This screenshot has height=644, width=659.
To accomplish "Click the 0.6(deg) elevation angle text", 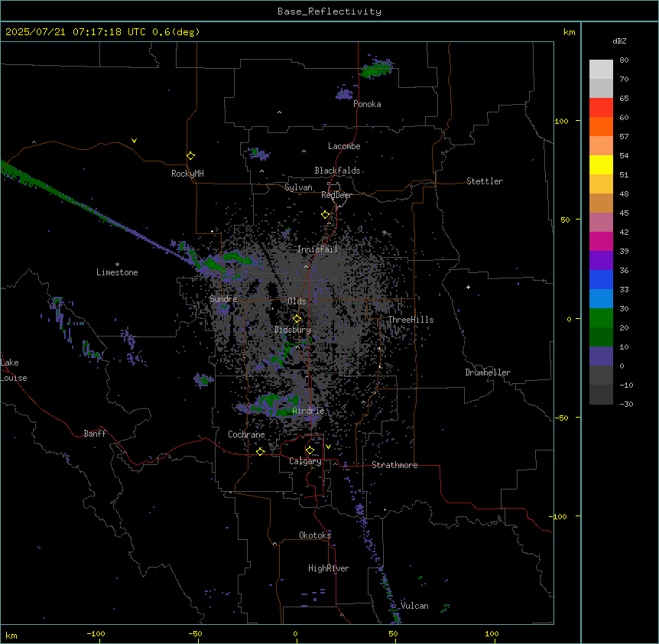I will tap(176, 32).
